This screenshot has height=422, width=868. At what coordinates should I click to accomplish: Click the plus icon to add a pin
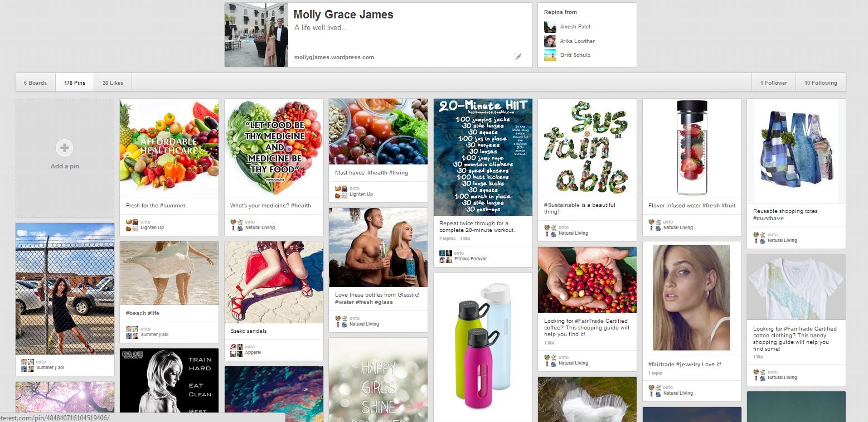tap(65, 148)
